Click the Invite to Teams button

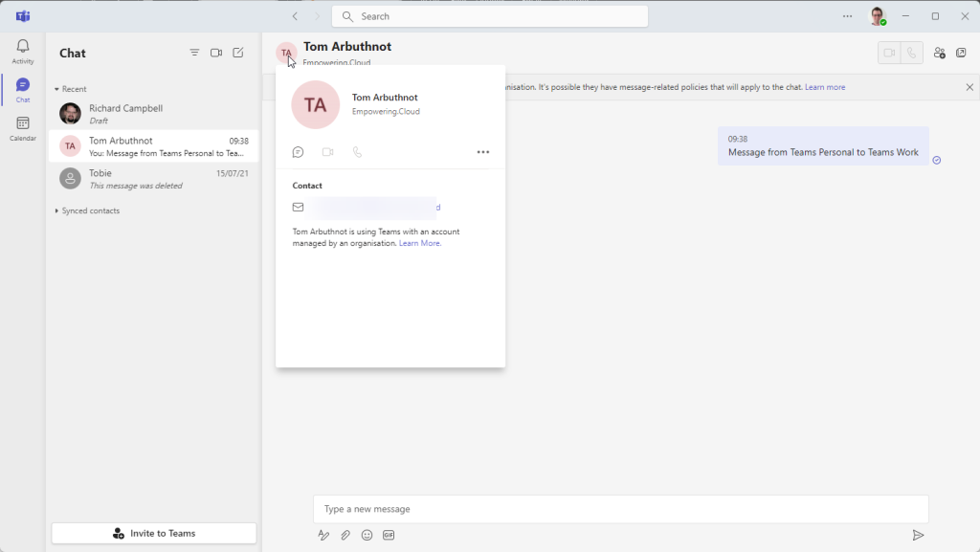(154, 533)
